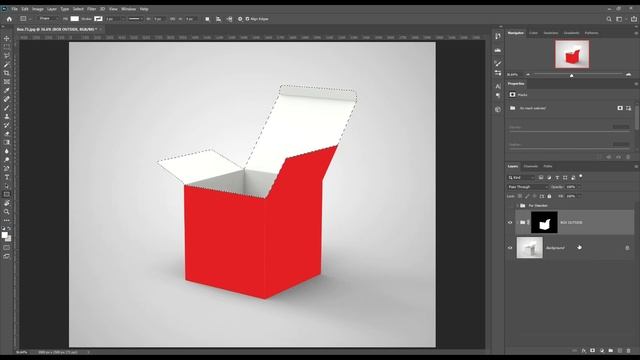640x360 pixels.
Task: Select the Blur tool
Action: pyautogui.click(x=7, y=151)
